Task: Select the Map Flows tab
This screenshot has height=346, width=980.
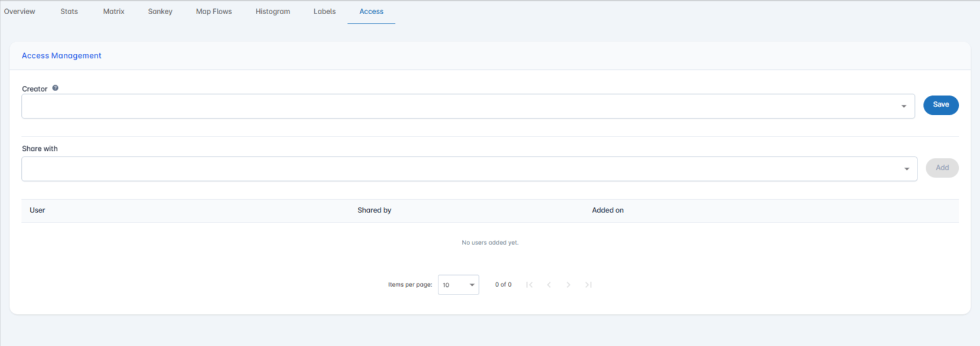Action: tap(214, 11)
